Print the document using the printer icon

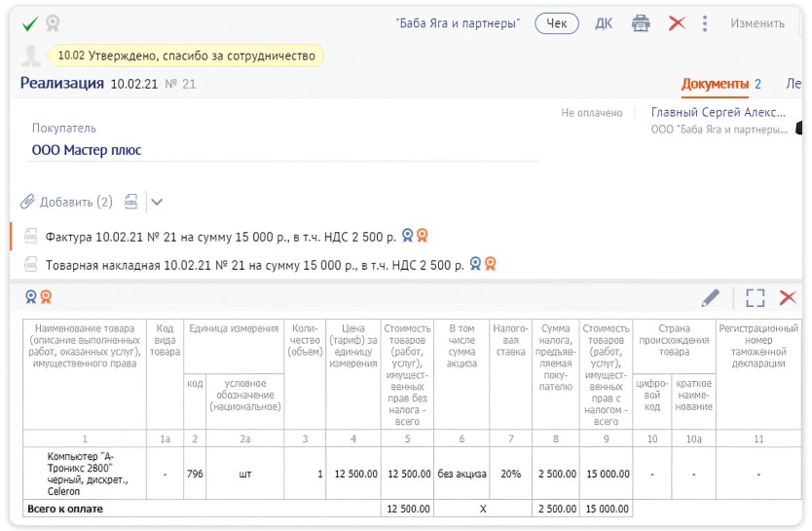(x=640, y=23)
